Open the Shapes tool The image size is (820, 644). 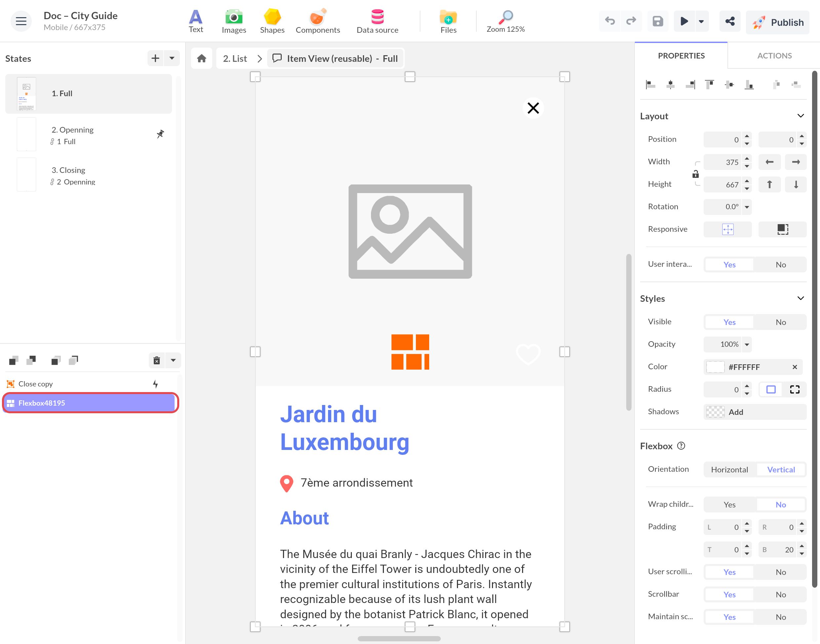point(272,21)
